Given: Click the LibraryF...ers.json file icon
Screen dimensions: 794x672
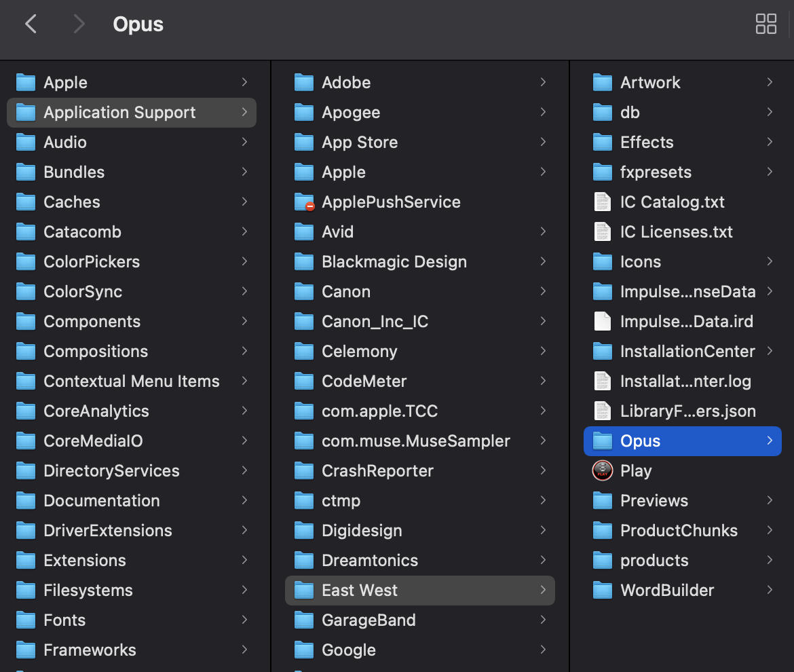Looking at the screenshot, I should (x=603, y=411).
